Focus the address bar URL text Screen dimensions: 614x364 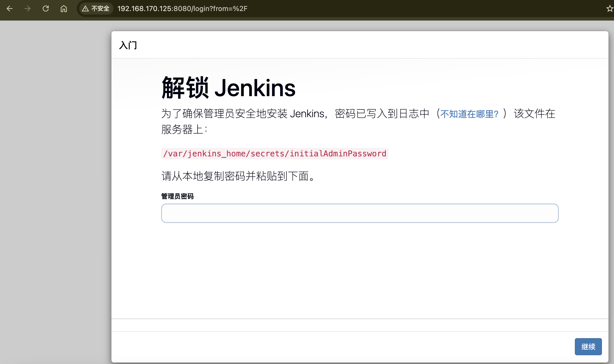coord(182,9)
